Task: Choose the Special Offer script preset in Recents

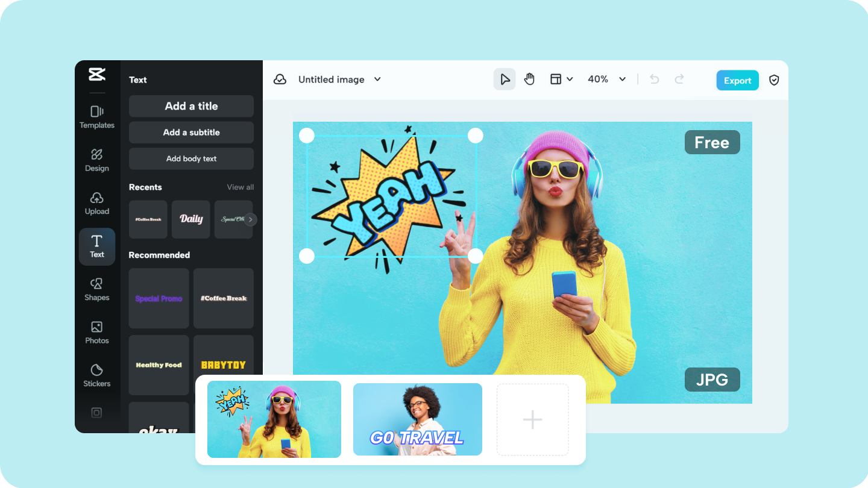Action: click(234, 219)
